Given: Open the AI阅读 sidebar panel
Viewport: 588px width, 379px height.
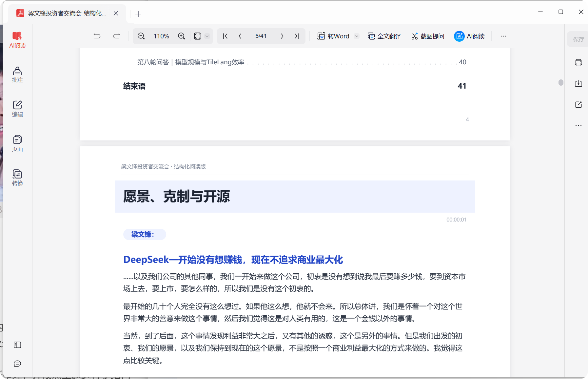Looking at the screenshot, I should (x=17, y=40).
